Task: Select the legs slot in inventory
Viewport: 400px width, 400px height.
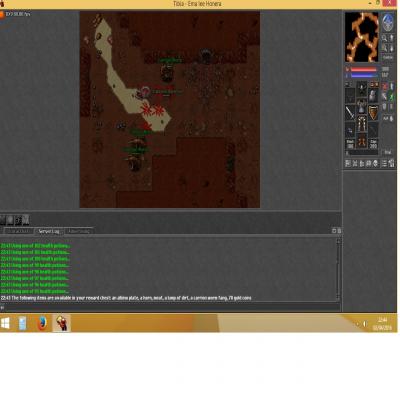Action: pos(362,124)
